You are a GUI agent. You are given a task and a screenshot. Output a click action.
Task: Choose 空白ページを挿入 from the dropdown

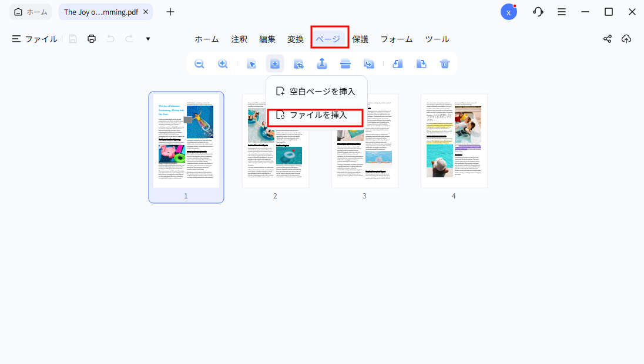316,92
